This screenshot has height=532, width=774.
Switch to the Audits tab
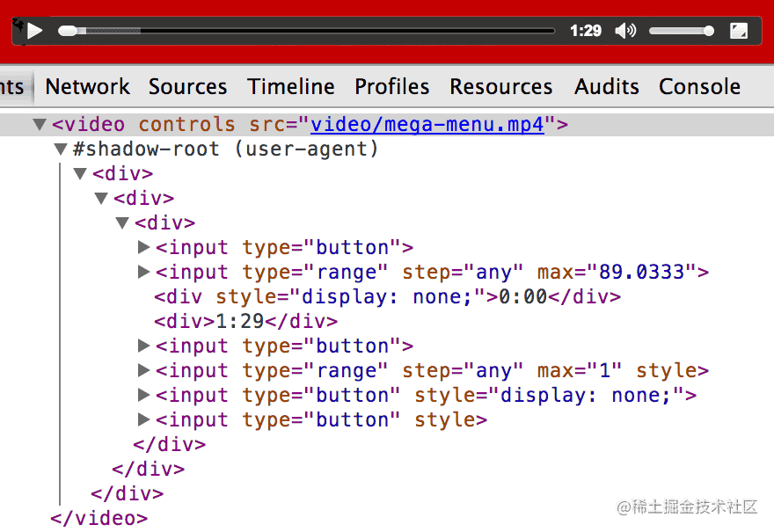[607, 86]
